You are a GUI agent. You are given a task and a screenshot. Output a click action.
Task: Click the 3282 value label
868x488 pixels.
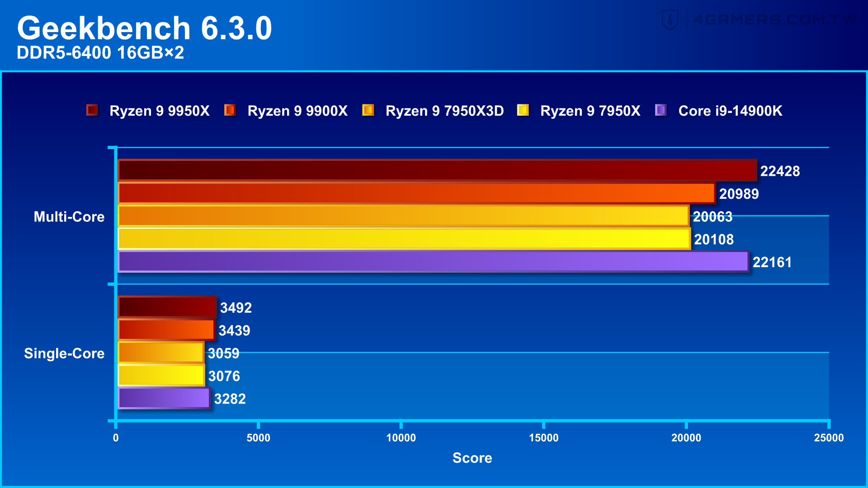click(230, 399)
